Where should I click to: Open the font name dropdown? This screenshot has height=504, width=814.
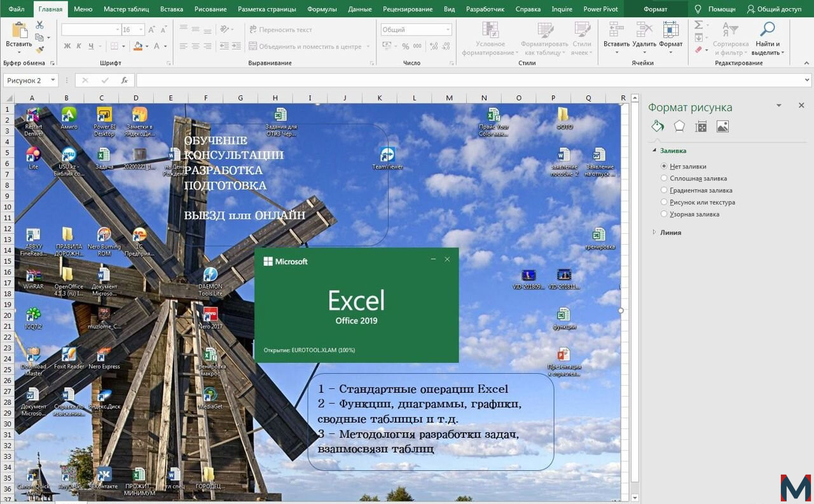[118, 30]
